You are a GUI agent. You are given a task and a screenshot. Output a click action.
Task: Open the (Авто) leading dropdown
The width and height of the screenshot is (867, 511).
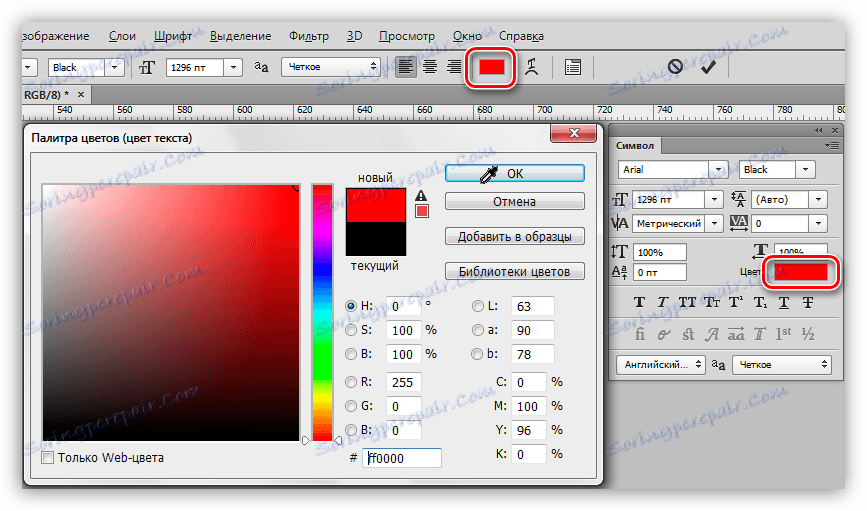point(818,199)
